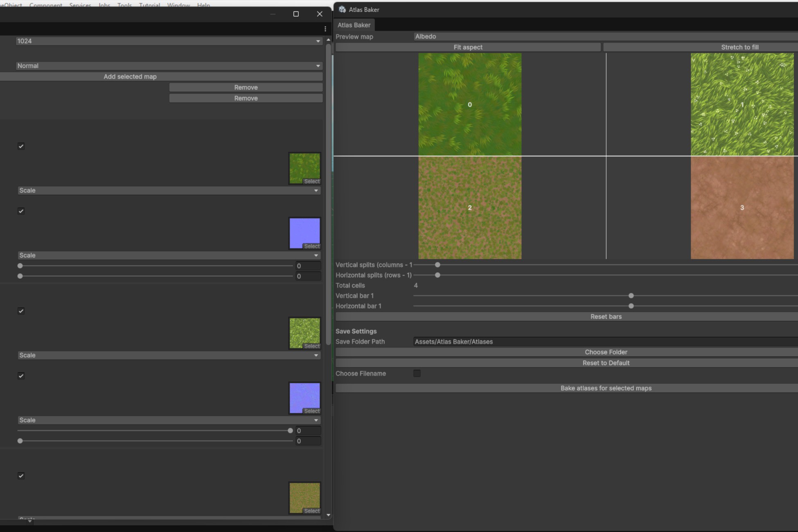This screenshot has width=798, height=532.
Task: Switch to the Atlas Baker tab
Action: point(354,25)
